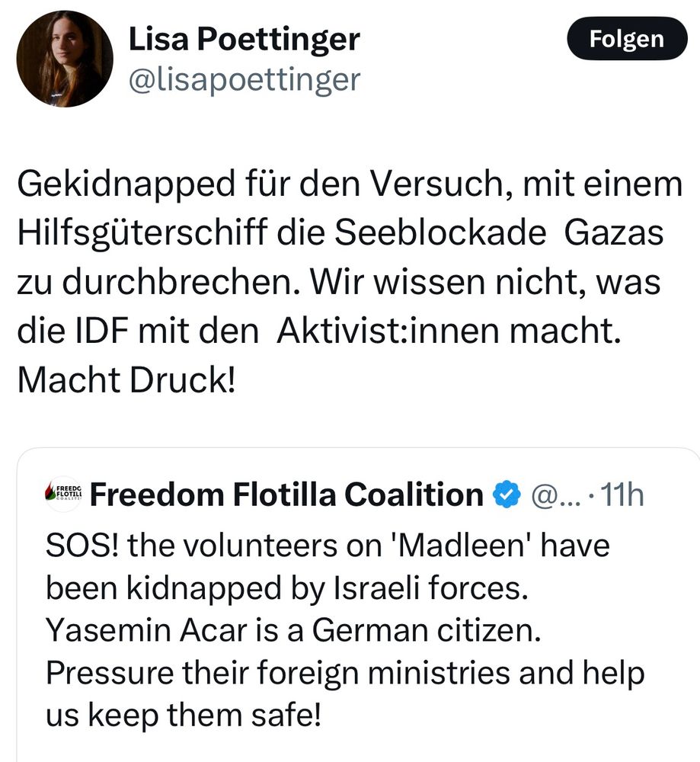Click Lisa Poettinger's profile picture

(63, 58)
